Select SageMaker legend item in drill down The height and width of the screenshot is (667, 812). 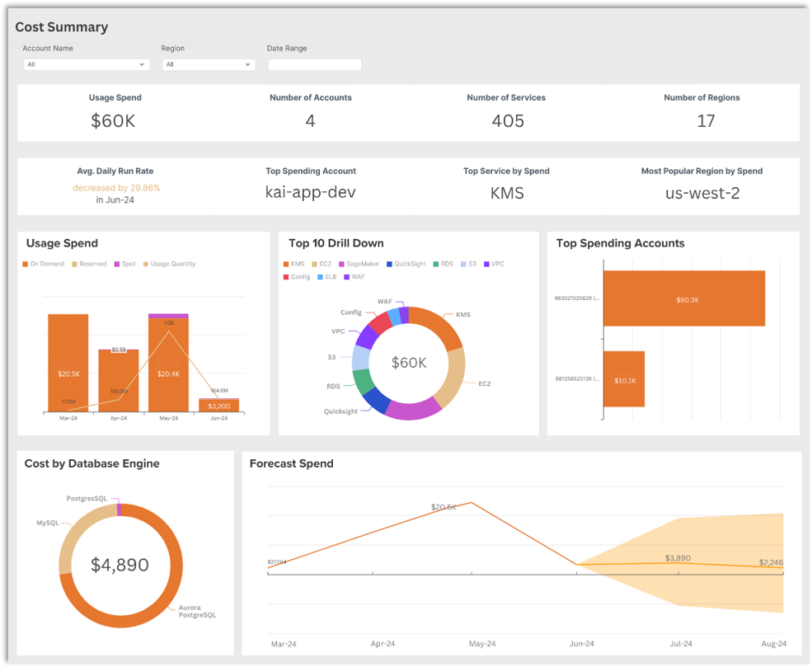click(x=358, y=264)
